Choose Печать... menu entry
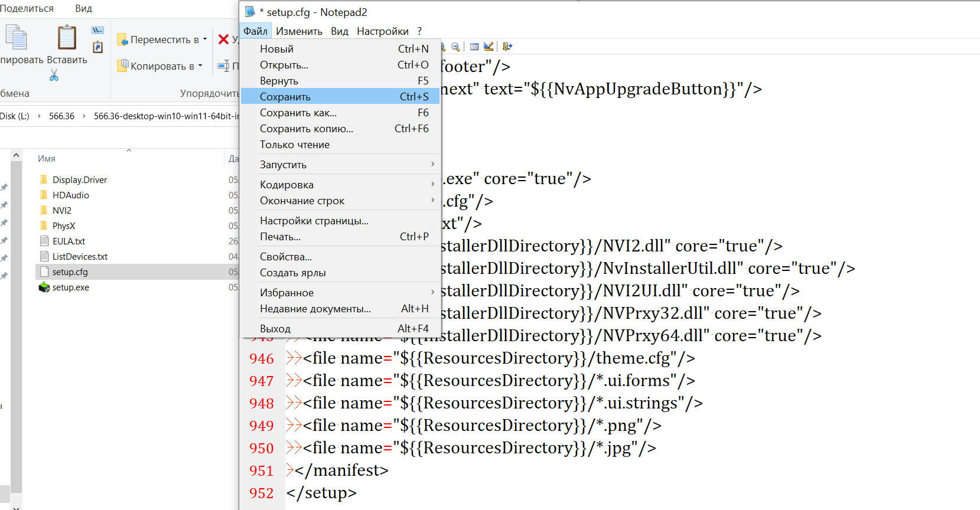 341,236
